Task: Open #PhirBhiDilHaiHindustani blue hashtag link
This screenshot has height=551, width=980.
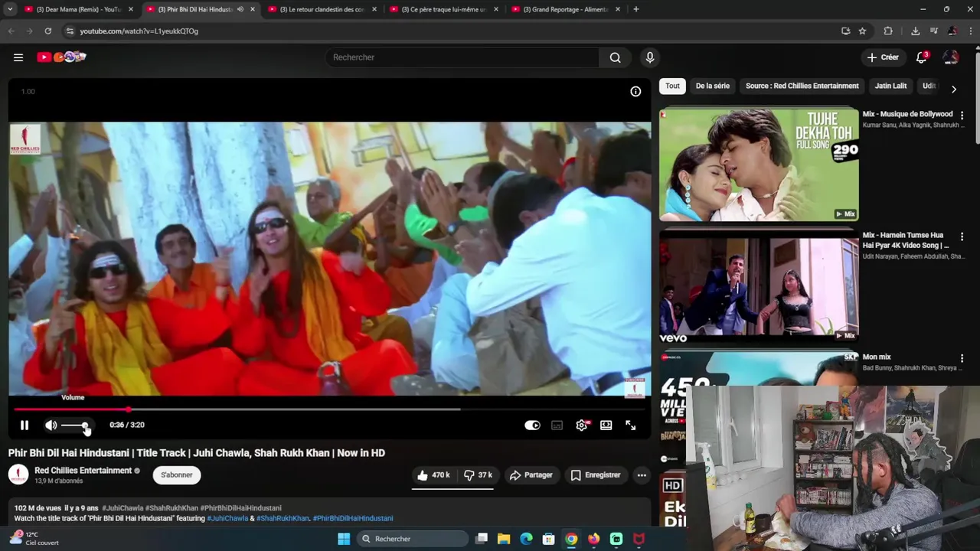Action: (353, 519)
